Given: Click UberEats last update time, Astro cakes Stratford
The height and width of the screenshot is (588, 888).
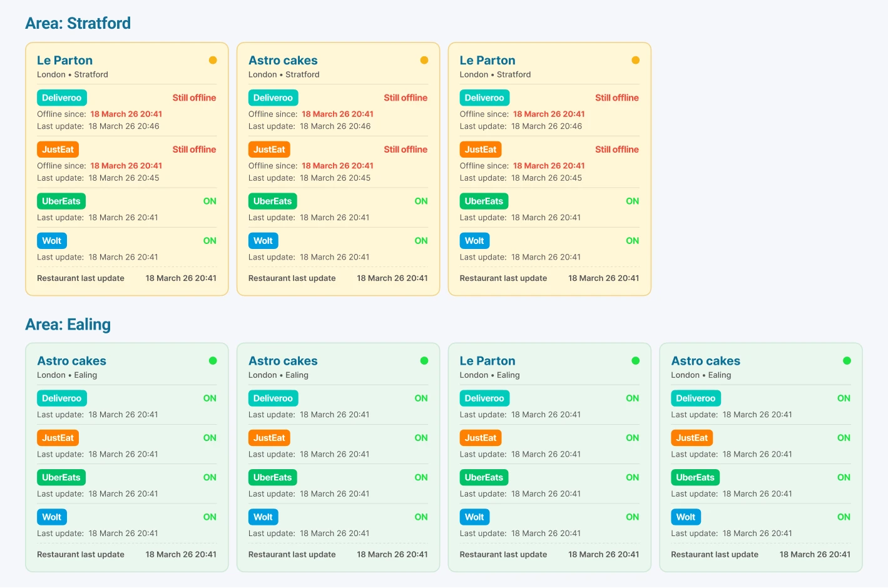Looking at the screenshot, I should pos(334,218).
